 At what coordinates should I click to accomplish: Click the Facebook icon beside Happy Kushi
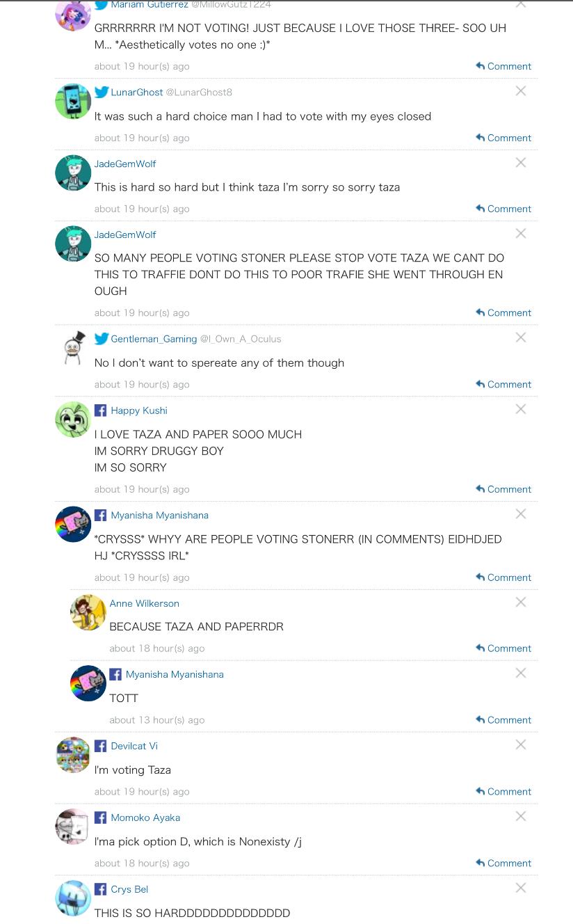pyautogui.click(x=101, y=411)
